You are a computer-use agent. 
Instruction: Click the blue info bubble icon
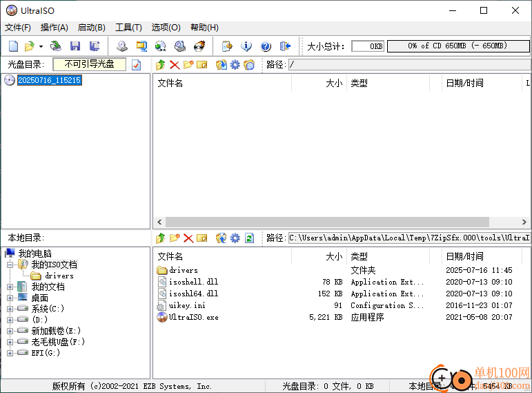point(246,46)
